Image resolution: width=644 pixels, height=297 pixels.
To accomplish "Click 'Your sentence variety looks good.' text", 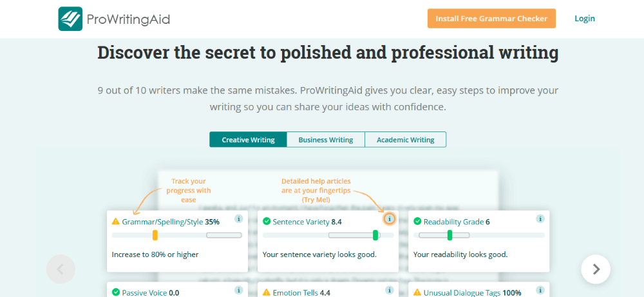I will (319, 254).
